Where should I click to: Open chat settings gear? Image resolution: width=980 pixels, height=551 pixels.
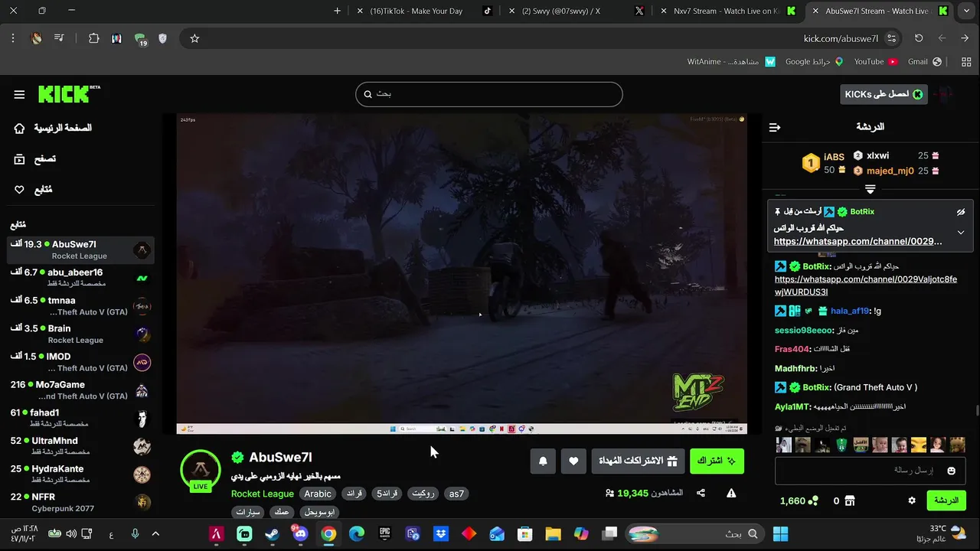point(912,500)
